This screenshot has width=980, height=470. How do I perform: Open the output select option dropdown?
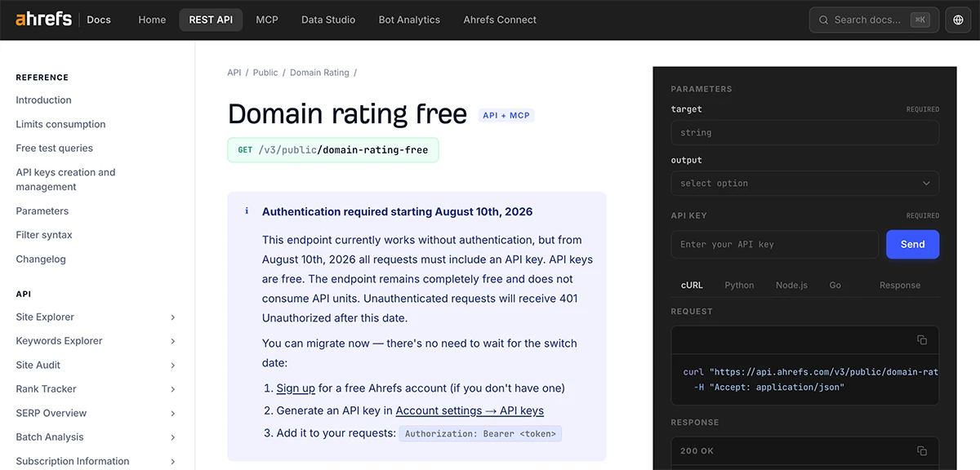804,184
